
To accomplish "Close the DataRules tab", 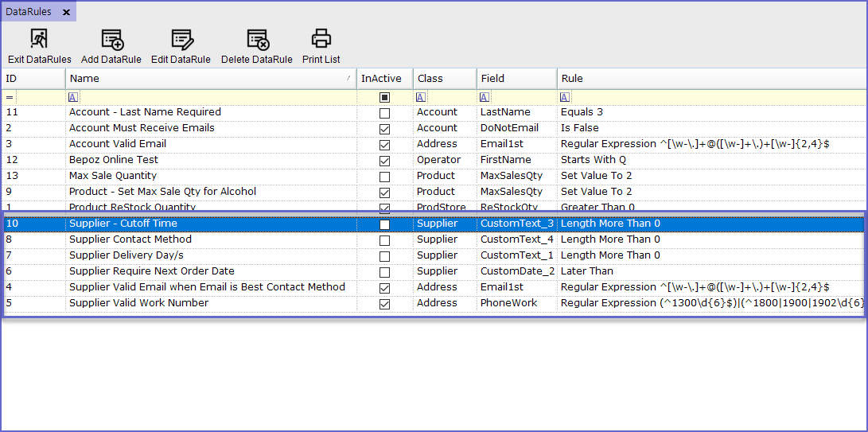I will (x=66, y=12).
